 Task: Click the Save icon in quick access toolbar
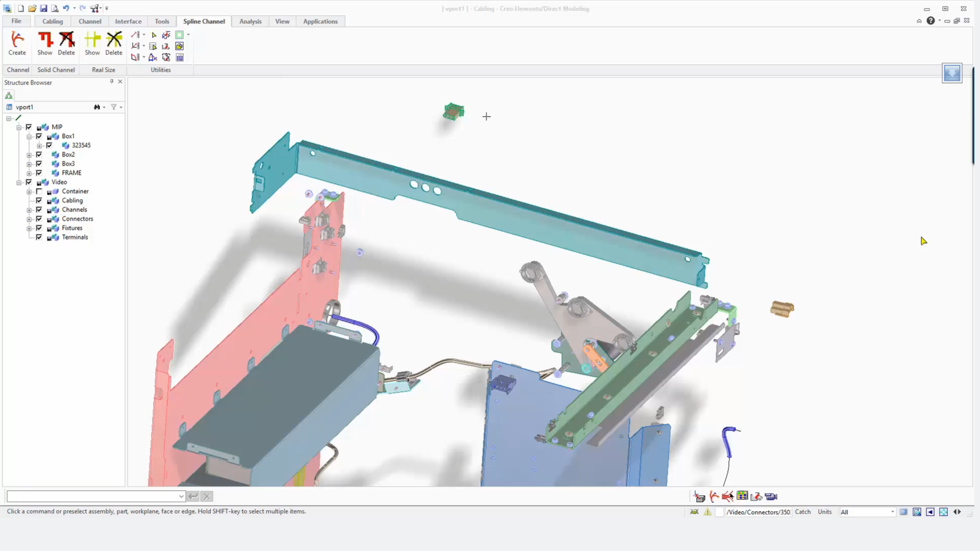pyautogui.click(x=43, y=8)
